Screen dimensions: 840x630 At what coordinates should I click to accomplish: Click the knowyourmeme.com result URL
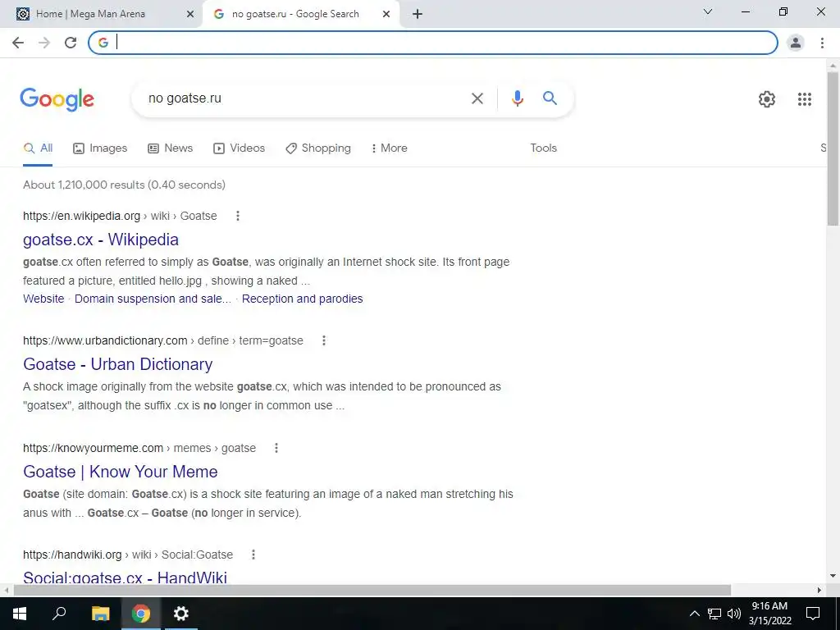[x=139, y=448]
